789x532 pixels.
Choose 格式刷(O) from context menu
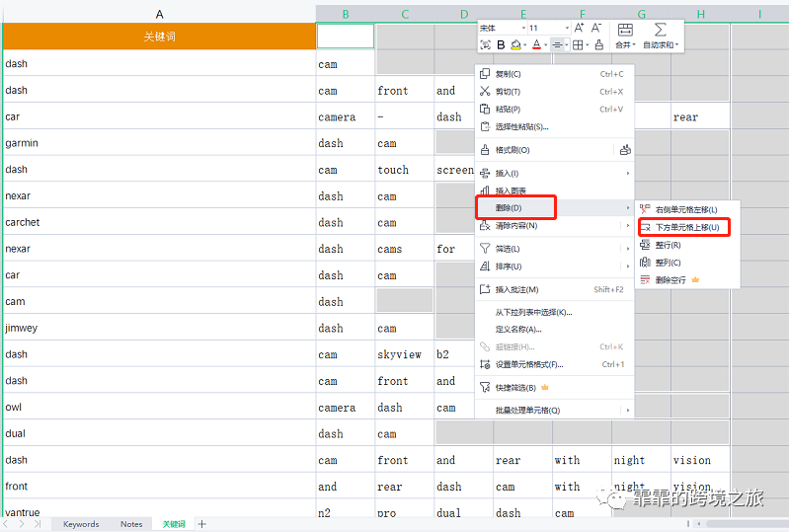point(544,150)
